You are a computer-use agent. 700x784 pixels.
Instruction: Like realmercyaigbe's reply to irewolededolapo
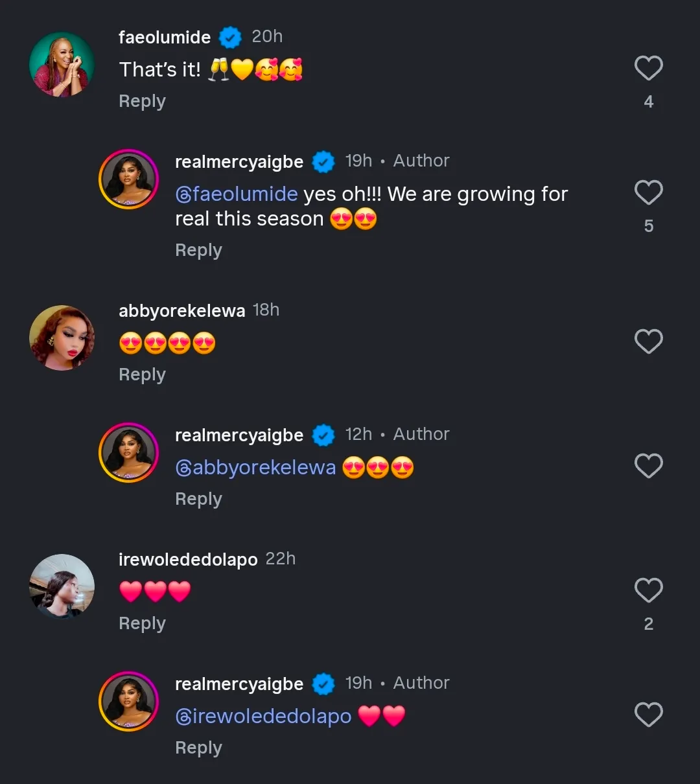click(x=648, y=715)
